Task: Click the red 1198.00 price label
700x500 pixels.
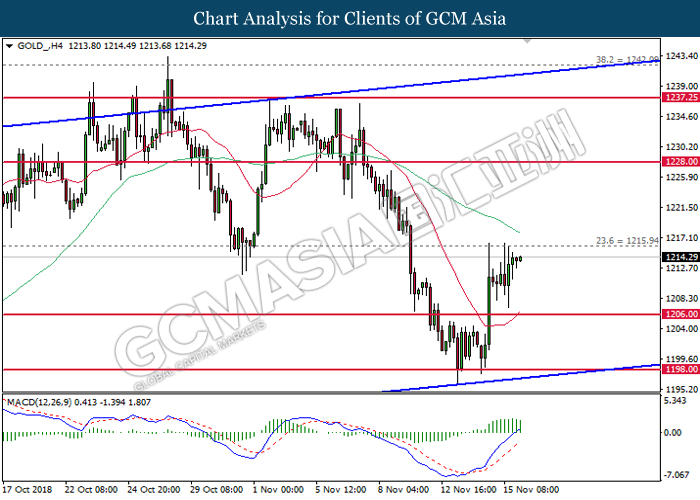Action: [681, 369]
